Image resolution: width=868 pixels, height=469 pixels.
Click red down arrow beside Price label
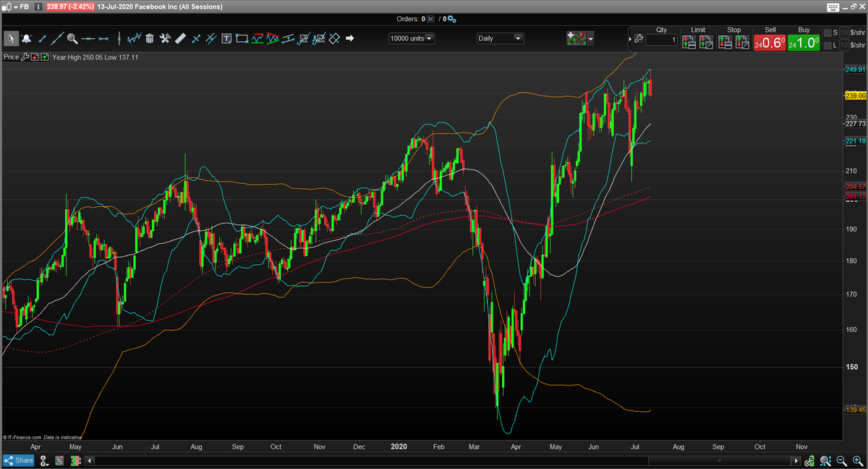coord(35,57)
